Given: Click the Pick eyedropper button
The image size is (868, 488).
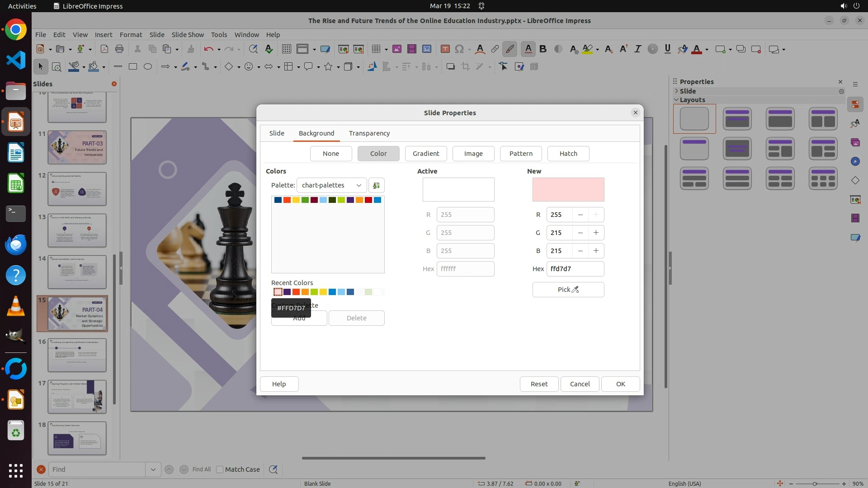Looking at the screenshot, I should pyautogui.click(x=568, y=290).
